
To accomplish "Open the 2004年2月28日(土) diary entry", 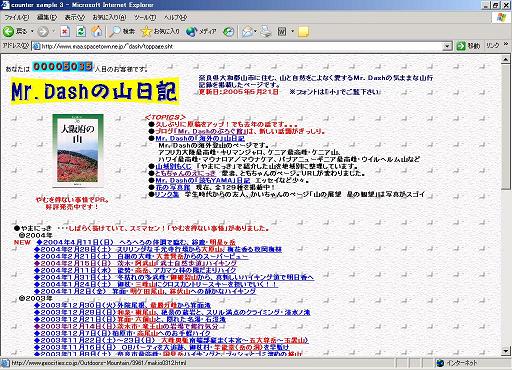I will pos(158,249).
